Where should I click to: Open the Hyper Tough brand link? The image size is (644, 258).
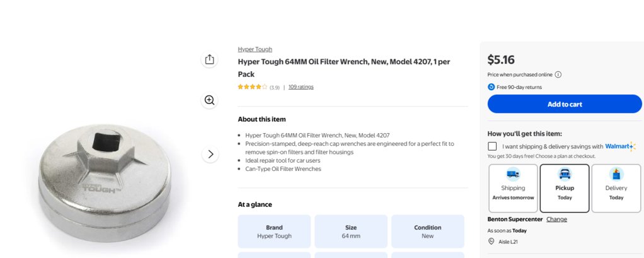pos(255,49)
